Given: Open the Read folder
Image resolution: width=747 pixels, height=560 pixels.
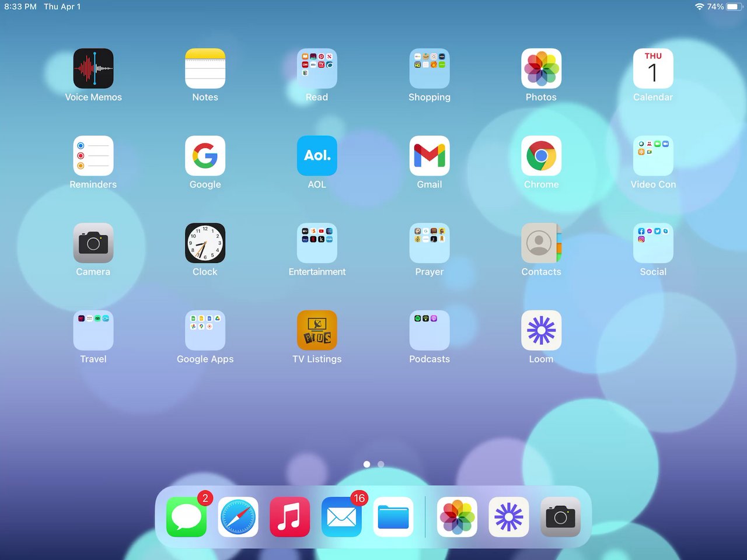Looking at the screenshot, I should 317,68.
